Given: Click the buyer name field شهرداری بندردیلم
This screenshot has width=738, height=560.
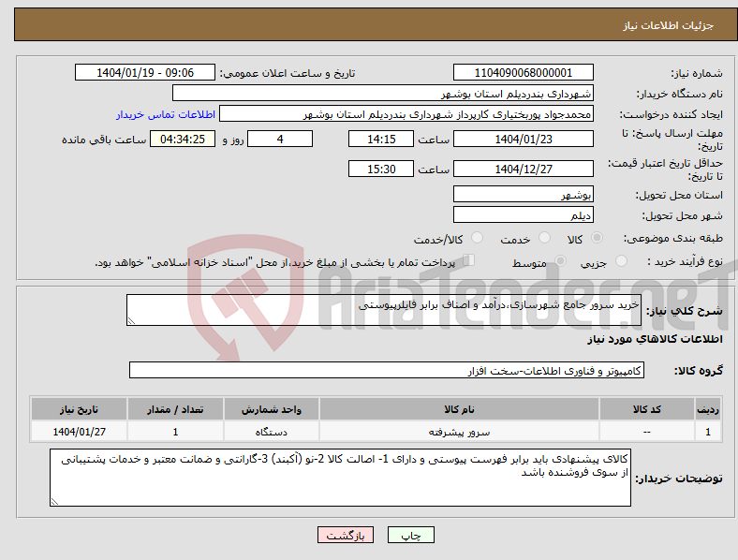Looking at the screenshot, I should (383, 93).
